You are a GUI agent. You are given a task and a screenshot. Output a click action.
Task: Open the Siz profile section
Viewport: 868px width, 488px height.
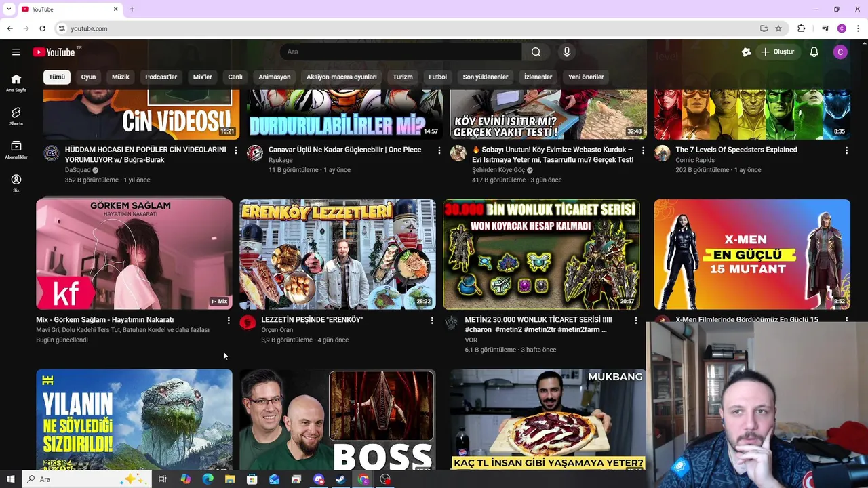(x=16, y=183)
